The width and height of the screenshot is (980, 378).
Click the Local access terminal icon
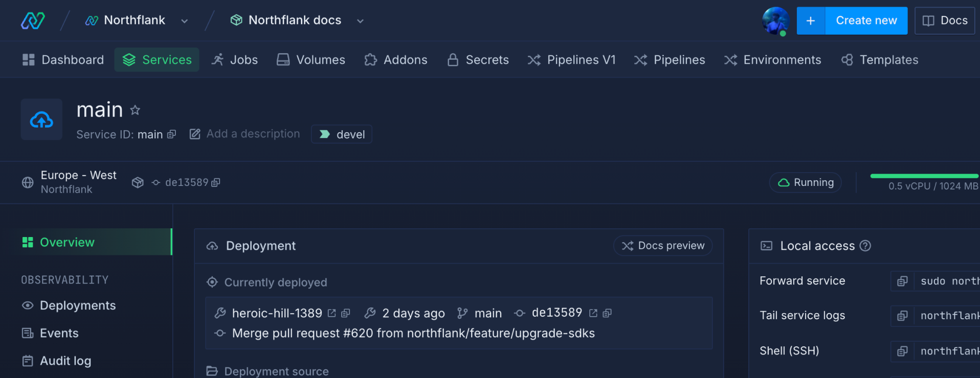(766, 246)
